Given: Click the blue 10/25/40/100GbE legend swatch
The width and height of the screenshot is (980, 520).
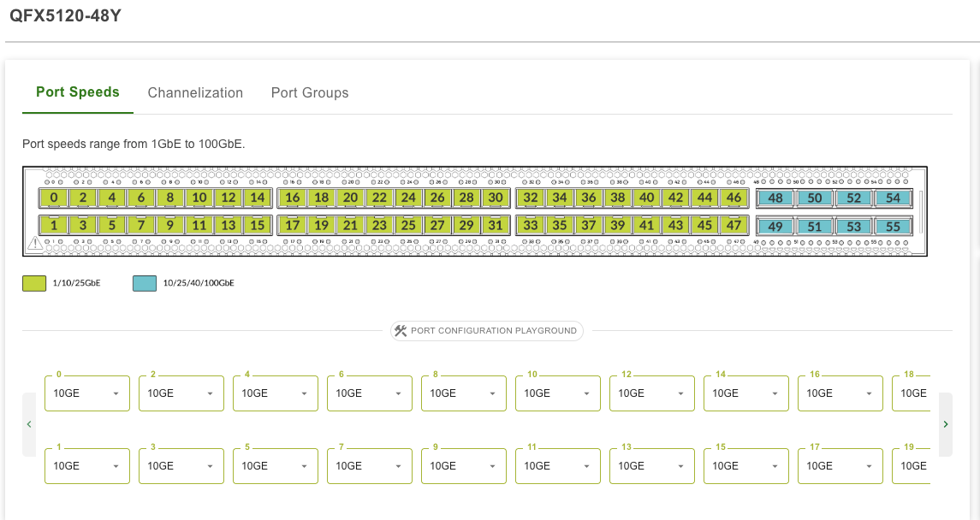Looking at the screenshot, I should (x=145, y=283).
